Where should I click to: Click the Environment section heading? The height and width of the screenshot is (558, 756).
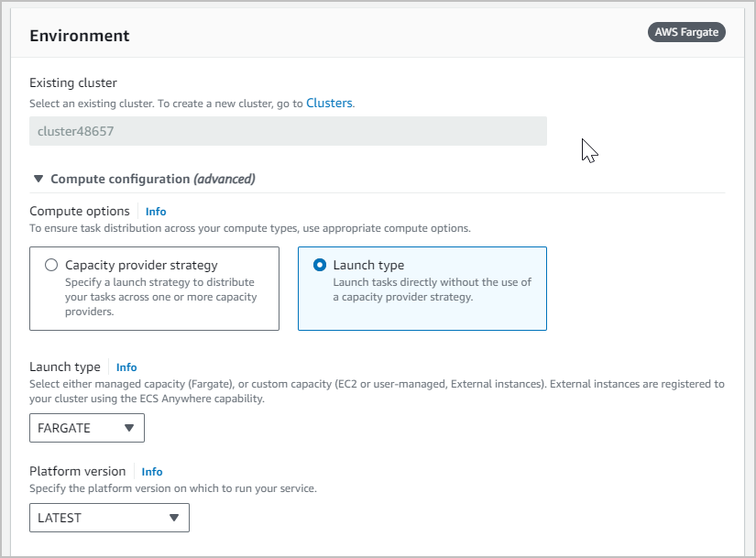click(x=80, y=36)
